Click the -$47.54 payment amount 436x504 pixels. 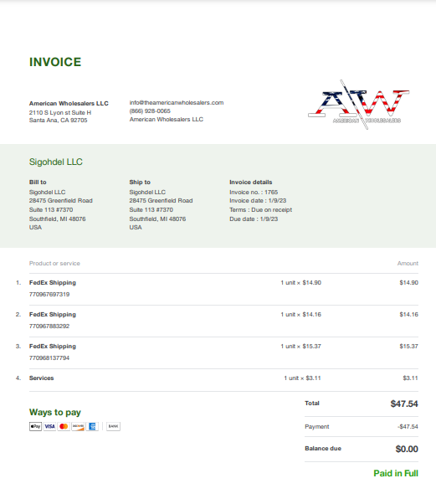[x=408, y=427]
